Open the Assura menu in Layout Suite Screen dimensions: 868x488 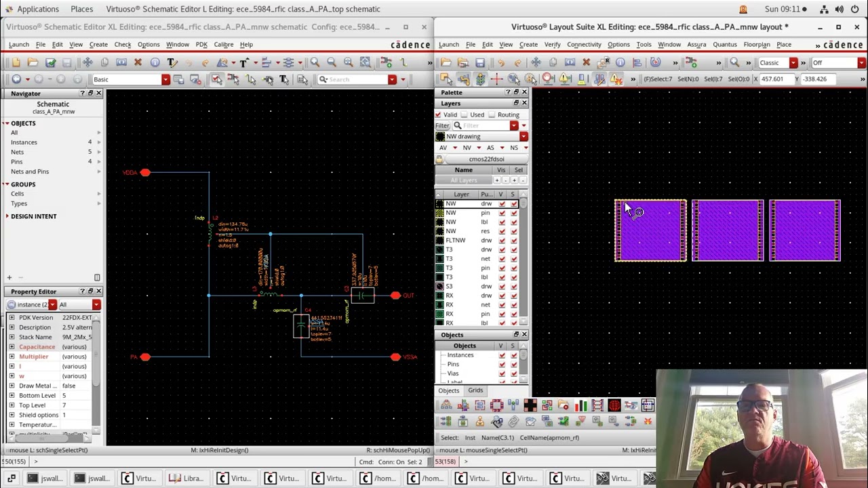tap(696, 45)
